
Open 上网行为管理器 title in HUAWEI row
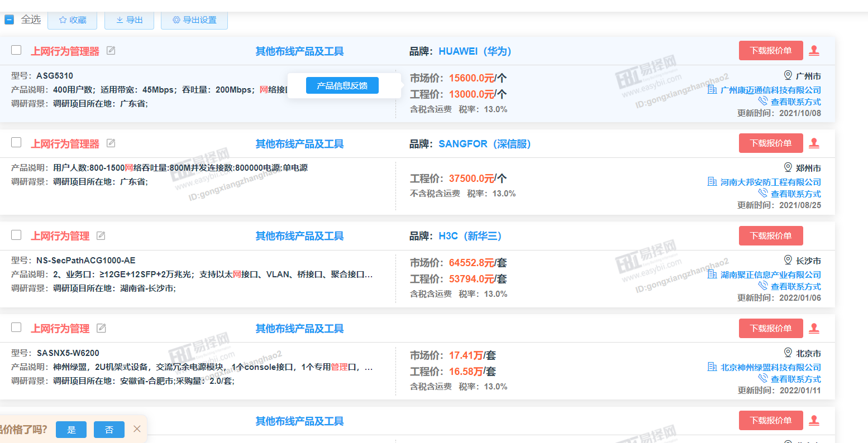click(65, 51)
